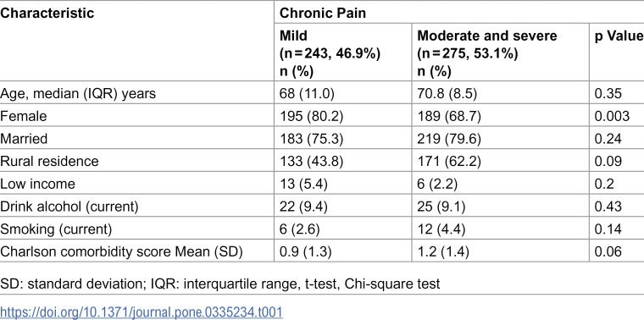Click the Low income row label
The height and width of the screenshot is (320, 644).
[38, 184]
